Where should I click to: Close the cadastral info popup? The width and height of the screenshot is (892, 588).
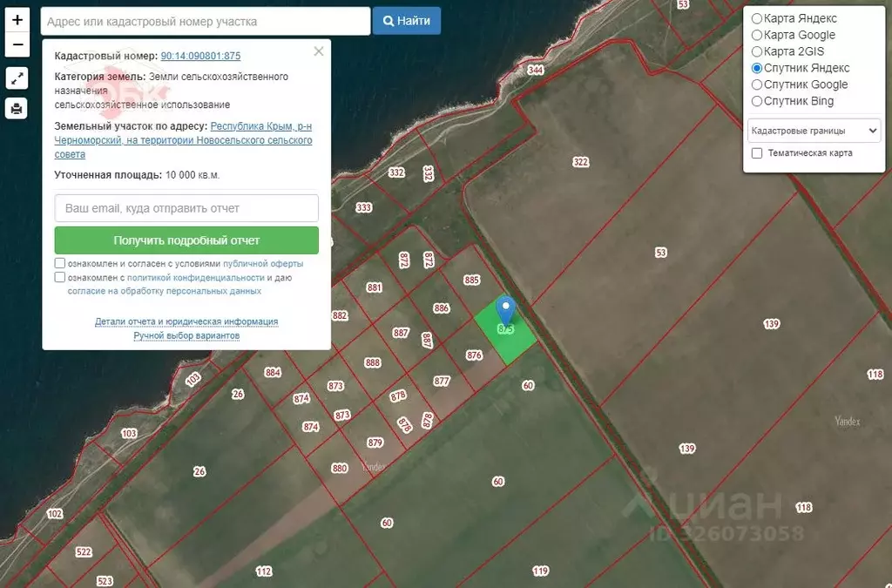click(x=319, y=51)
